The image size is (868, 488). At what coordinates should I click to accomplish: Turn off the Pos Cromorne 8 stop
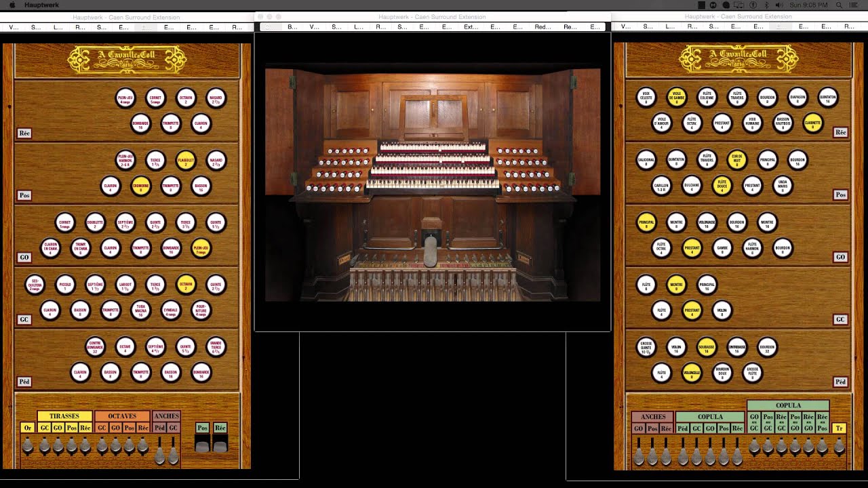click(140, 186)
